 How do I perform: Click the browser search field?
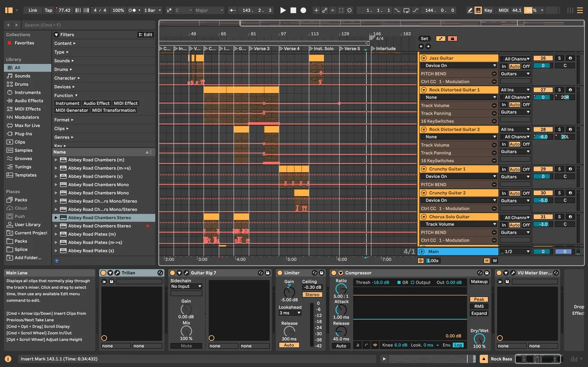pyautogui.click(x=88, y=25)
